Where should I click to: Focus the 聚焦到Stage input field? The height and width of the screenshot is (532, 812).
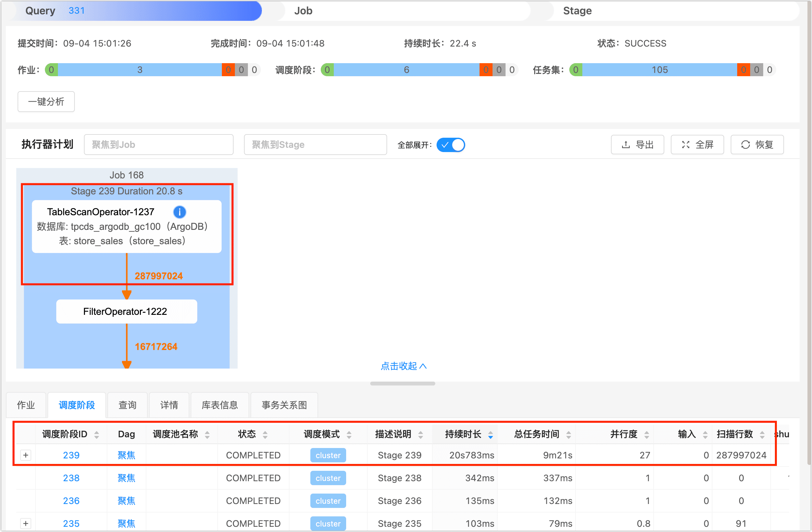tap(315, 145)
